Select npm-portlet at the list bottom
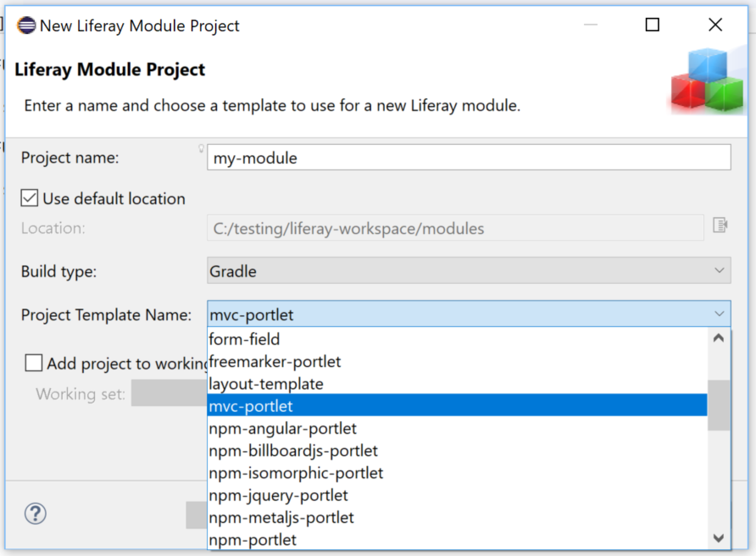The height and width of the screenshot is (556, 756). pyautogui.click(x=457, y=539)
